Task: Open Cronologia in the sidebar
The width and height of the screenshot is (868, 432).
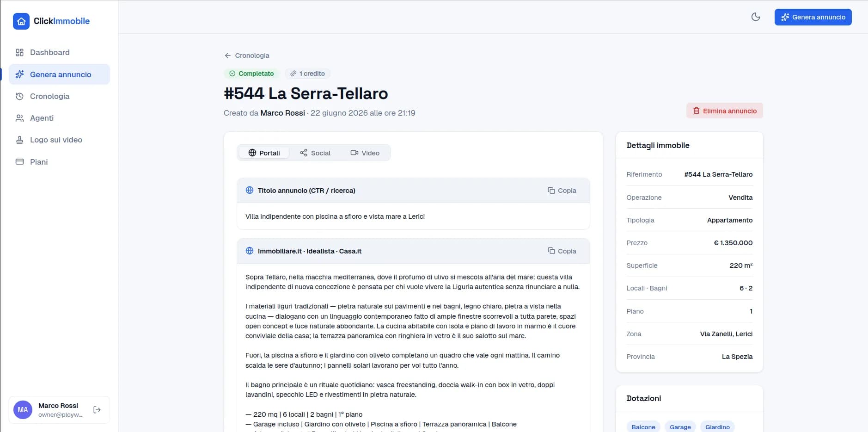Action: 59,96
